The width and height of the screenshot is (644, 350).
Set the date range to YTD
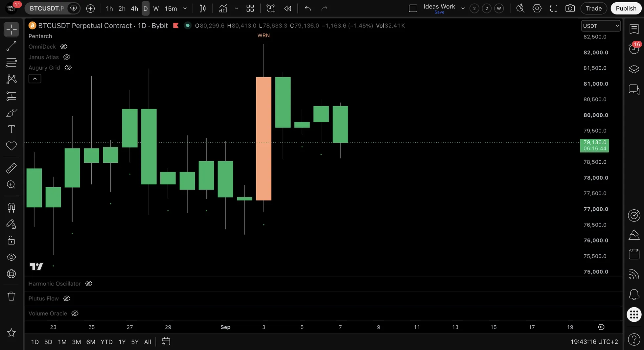(x=106, y=342)
